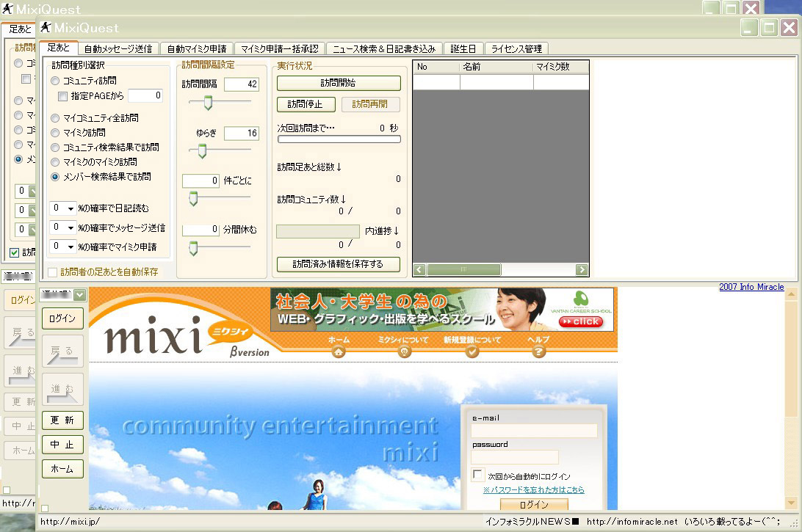Click the No column header
Image resolution: width=802 pixels, height=532 pixels.
coord(436,67)
